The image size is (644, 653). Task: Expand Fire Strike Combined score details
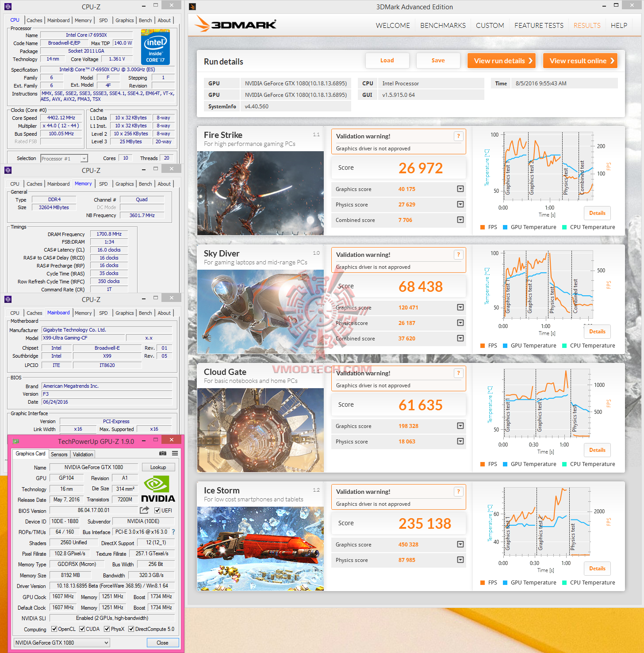click(460, 220)
